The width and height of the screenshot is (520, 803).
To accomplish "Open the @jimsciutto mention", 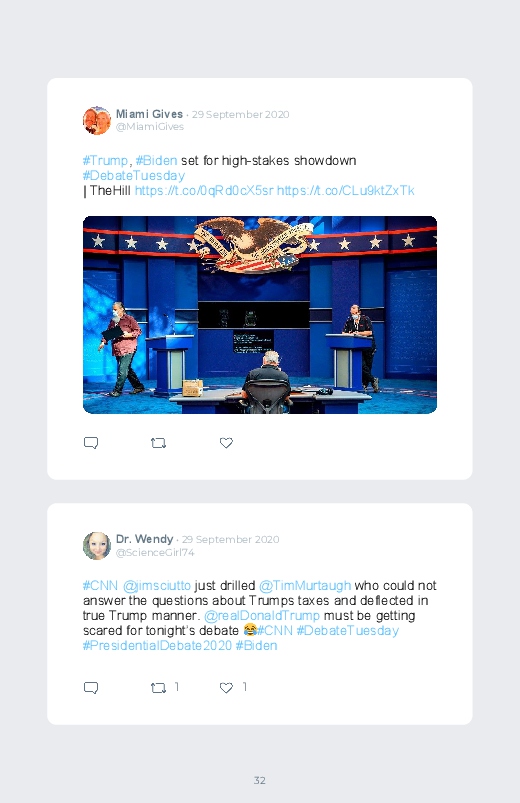I will click(157, 585).
